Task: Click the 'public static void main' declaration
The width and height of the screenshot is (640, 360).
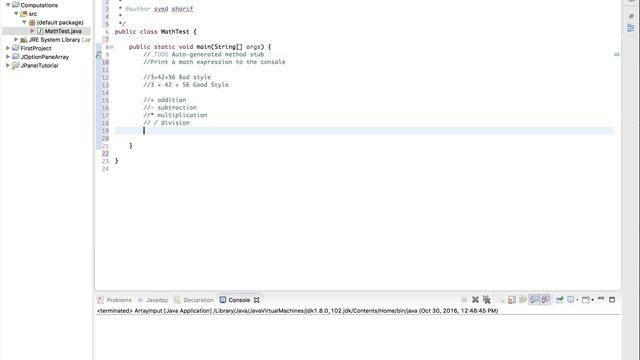Action: point(200,47)
